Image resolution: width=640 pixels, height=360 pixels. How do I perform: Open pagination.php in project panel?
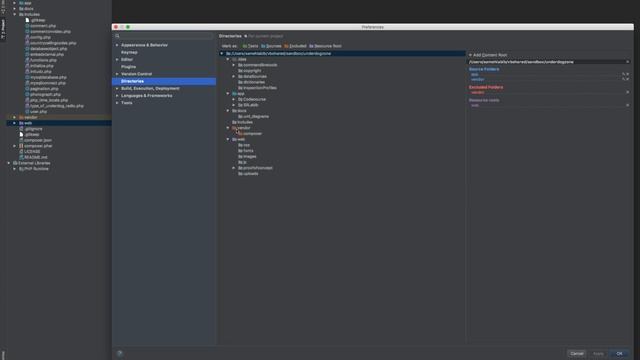click(42, 89)
